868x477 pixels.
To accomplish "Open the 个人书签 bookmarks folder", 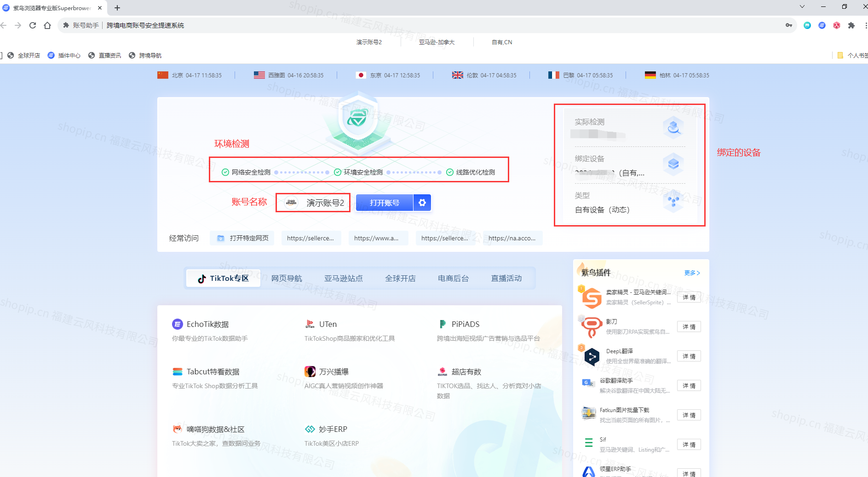I will [852, 55].
